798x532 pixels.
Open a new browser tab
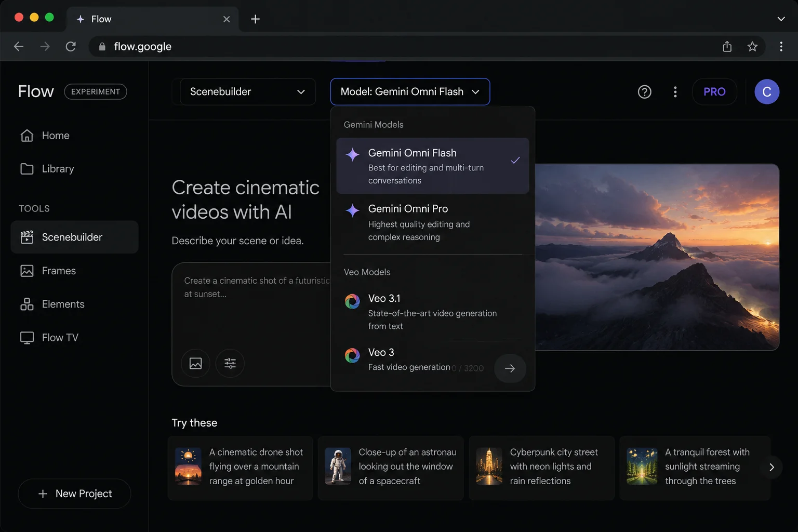(x=255, y=19)
